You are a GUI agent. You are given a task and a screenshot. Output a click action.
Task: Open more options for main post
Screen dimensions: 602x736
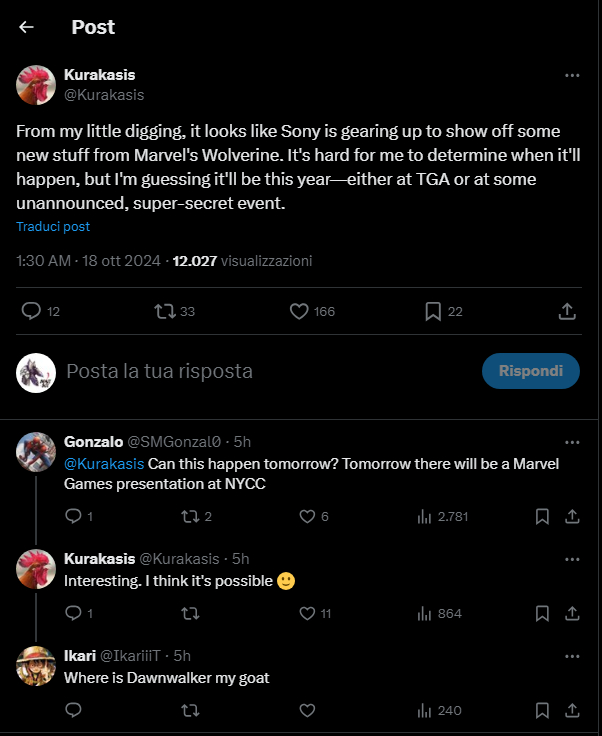(x=572, y=75)
